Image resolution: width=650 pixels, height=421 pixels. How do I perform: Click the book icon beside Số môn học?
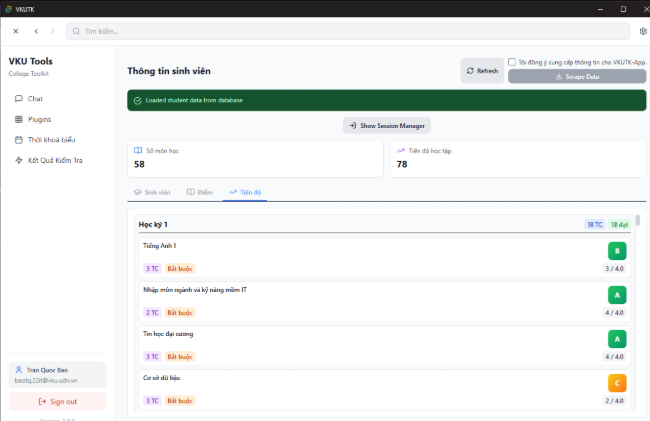138,150
